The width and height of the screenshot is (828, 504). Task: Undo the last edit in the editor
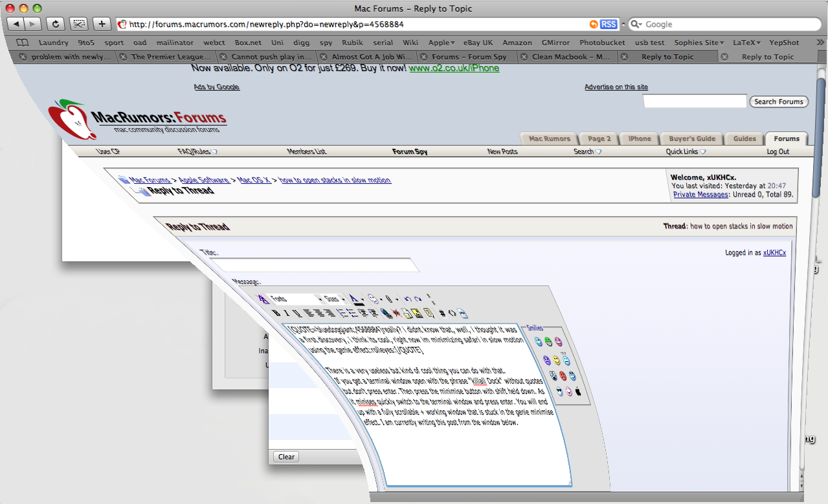pyautogui.click(x=408, y=299)
